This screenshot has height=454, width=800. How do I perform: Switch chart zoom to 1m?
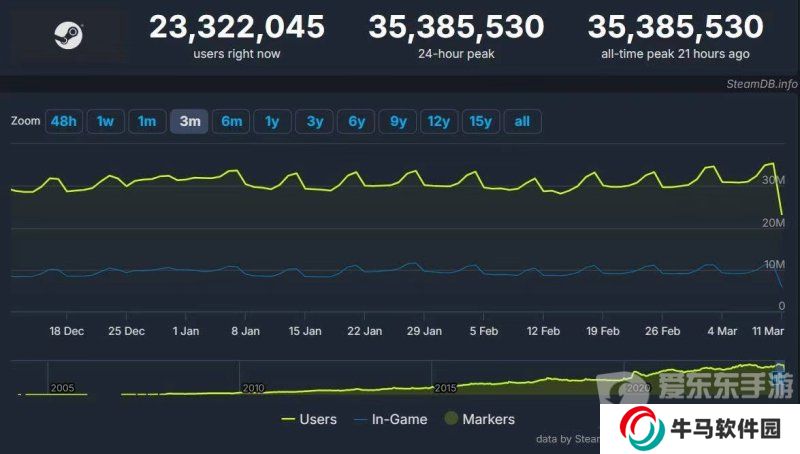click(147, 122)
